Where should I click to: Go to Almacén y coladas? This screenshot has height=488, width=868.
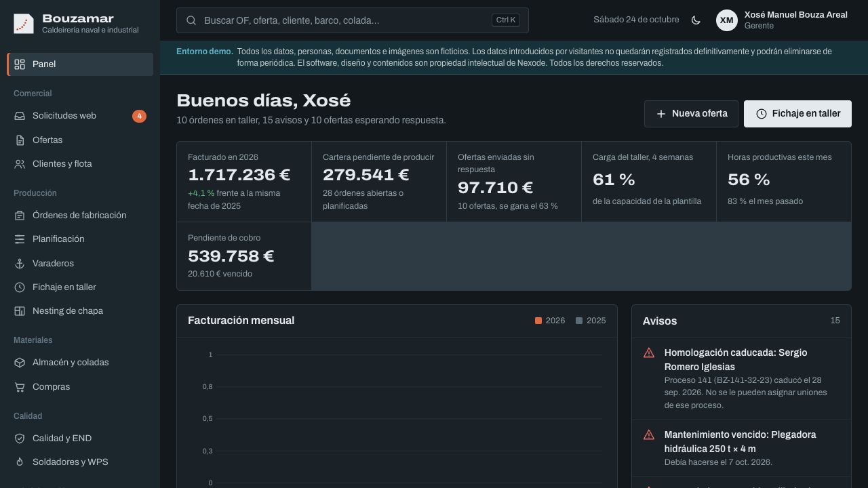pyautogui.click(x=80, y=363)
